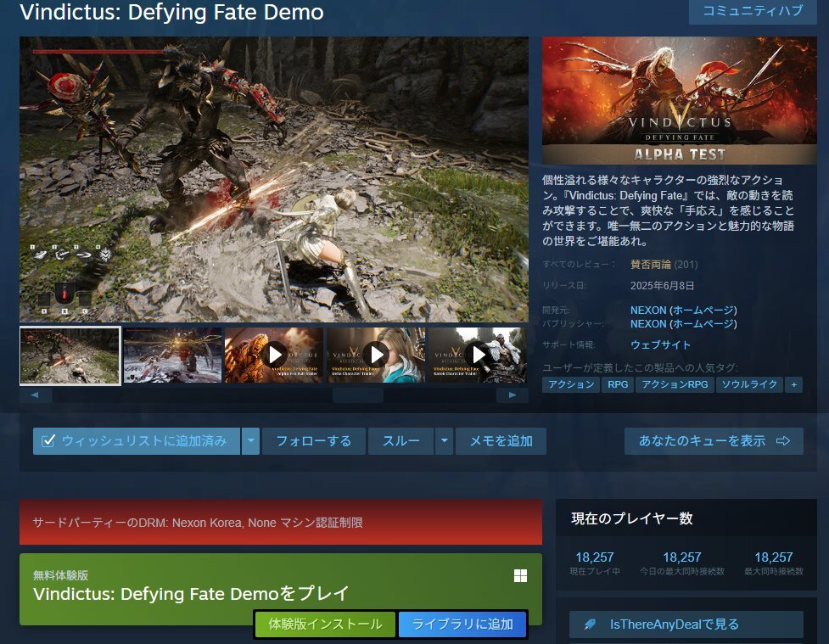Click the ライブラリに追加 button
829x644 pixels.
(x=462, y=624)
